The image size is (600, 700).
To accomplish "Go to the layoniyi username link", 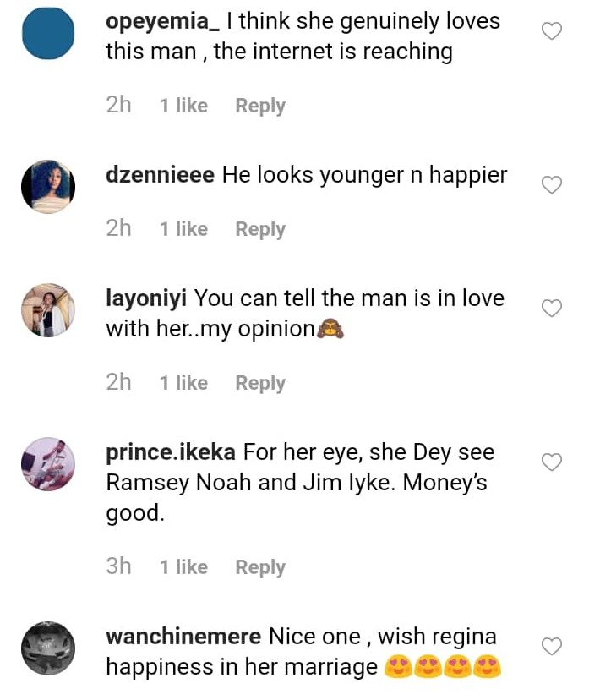I will (147, 298).
